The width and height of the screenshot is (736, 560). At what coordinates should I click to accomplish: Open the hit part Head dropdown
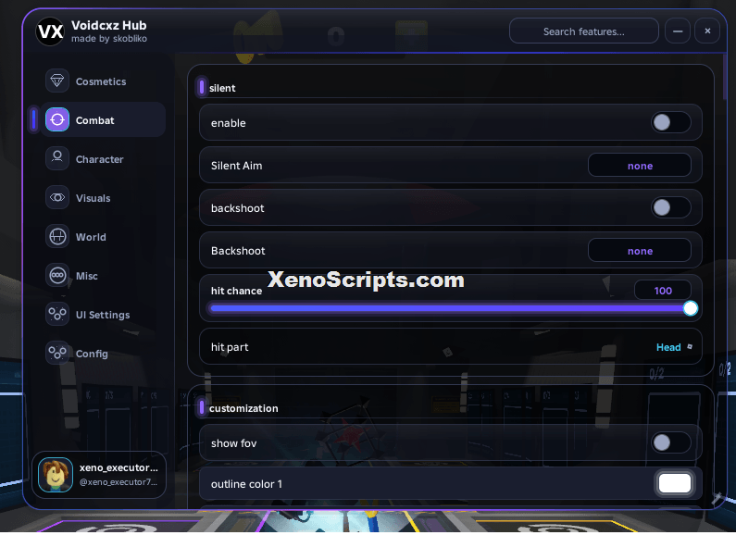pos(674,347)
